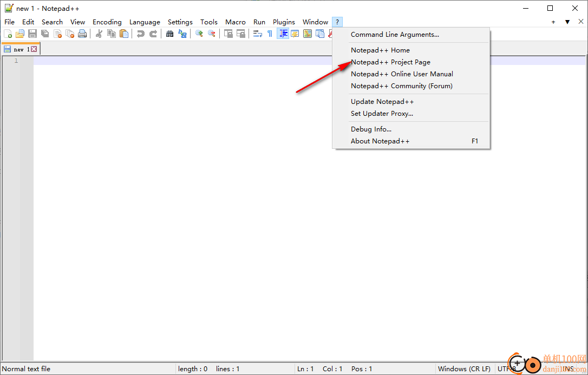Create a new file via toolbar icon
588x375 pixels.
(8, 34)
